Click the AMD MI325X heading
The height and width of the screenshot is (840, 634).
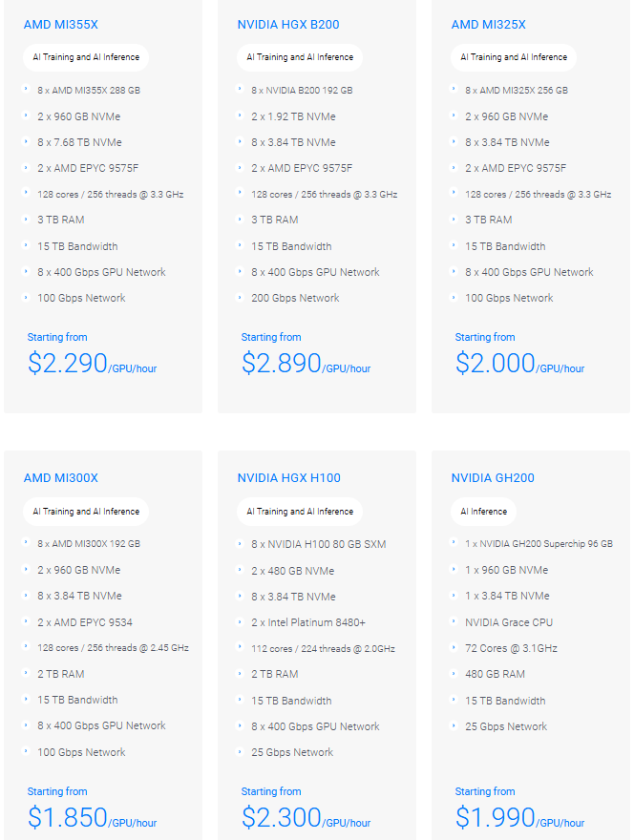click(488, 24)
